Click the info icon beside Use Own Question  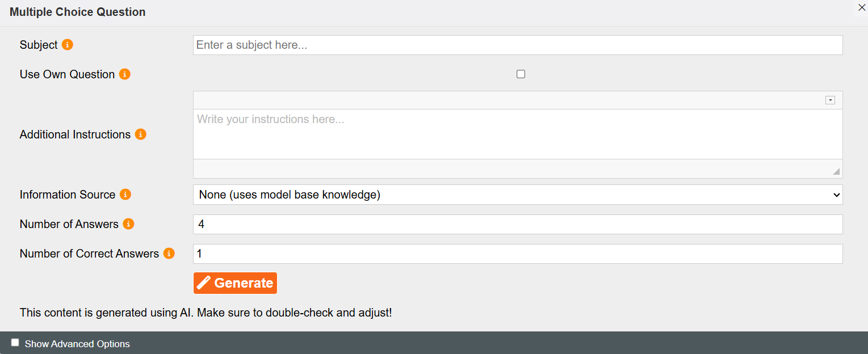pos(125,74)
